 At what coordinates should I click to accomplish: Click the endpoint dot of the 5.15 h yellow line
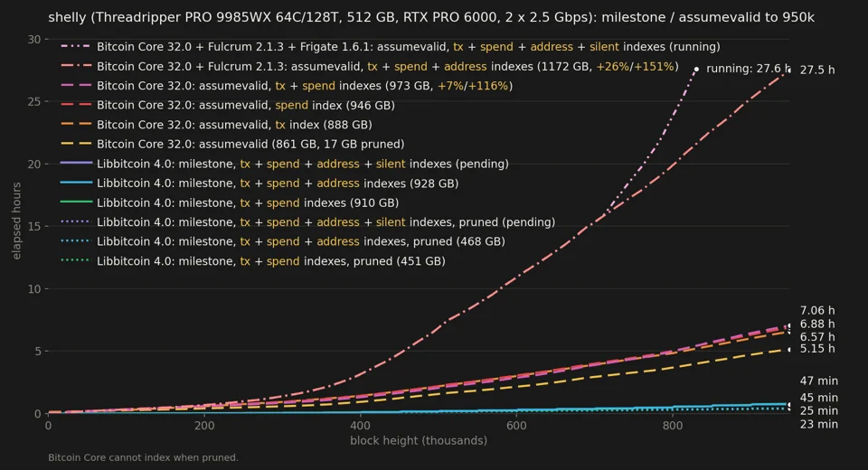pos(789,349)
